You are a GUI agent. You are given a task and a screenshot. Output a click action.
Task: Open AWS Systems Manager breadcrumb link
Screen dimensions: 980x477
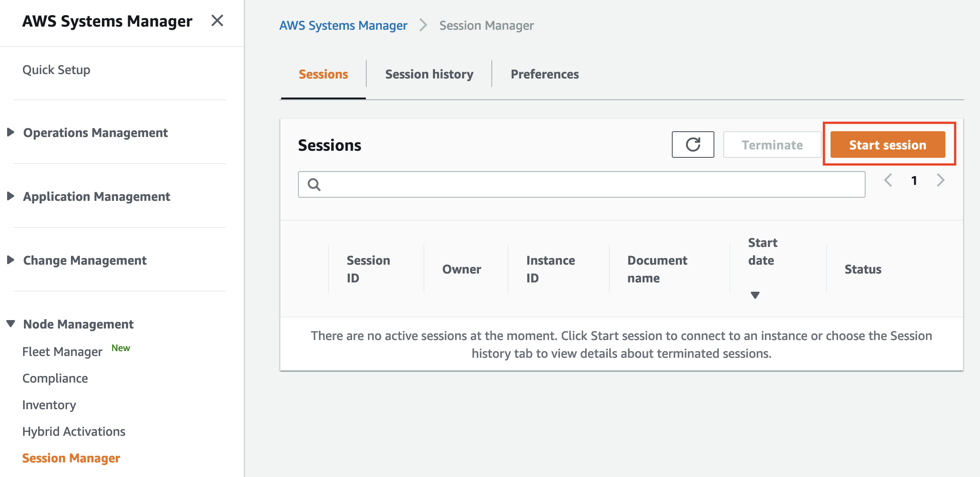tap(343, 25)
